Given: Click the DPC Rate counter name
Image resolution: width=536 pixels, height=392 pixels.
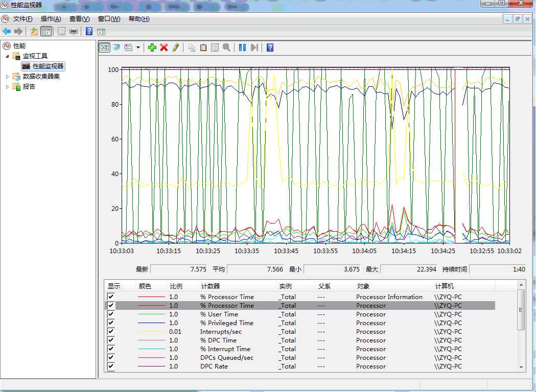Looking at the screenshot, I should pyautogui.click(x=214, y=366).
